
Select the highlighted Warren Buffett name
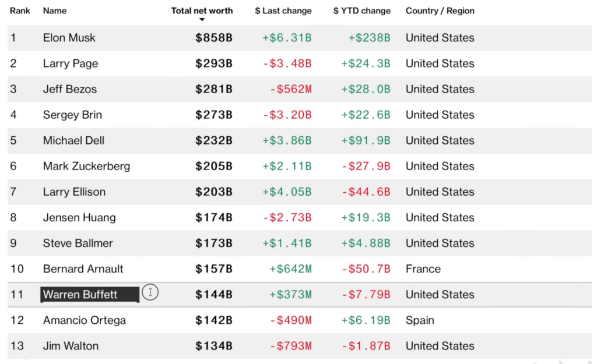tap(90, 294)
